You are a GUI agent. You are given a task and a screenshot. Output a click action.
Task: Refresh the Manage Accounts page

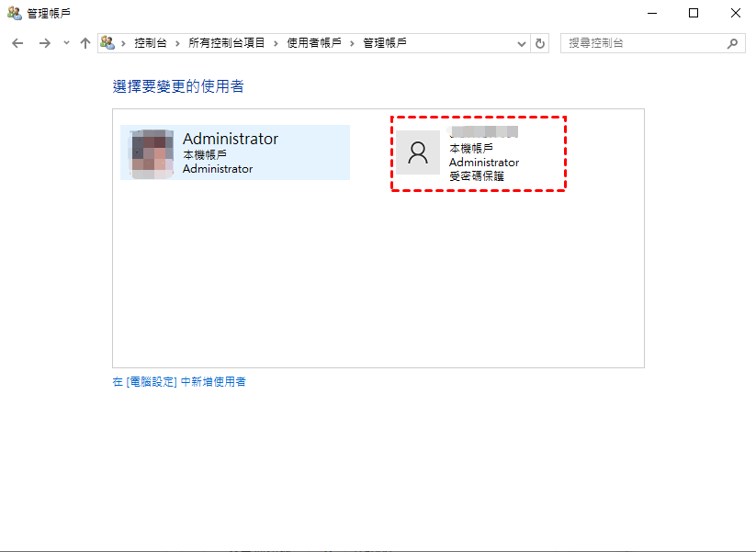[x=540, y=43]
